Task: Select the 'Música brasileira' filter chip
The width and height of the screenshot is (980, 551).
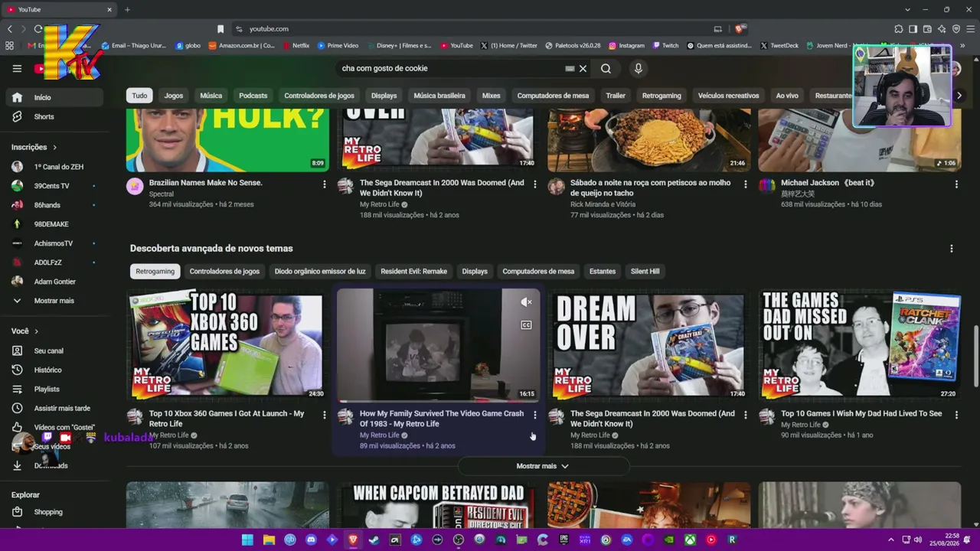Action: tap(439, 96)
